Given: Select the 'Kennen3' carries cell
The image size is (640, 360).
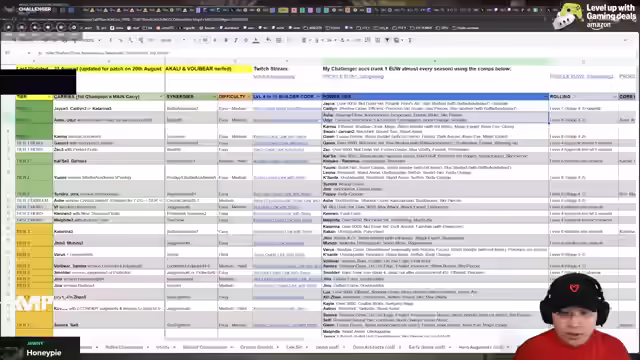Looking at the screenshot, I should coord(109,213).
